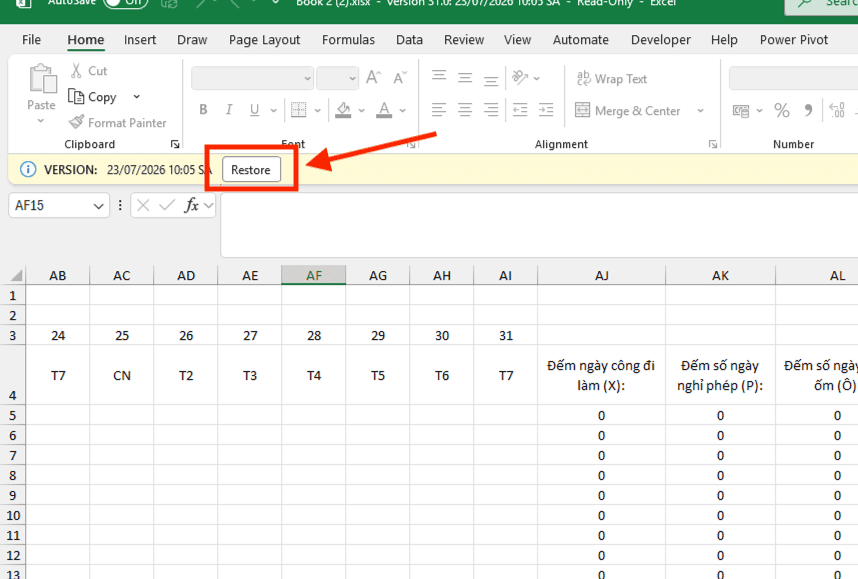Click the cell reading 'T4'
The image size is (858, 579).
(314, 375)
